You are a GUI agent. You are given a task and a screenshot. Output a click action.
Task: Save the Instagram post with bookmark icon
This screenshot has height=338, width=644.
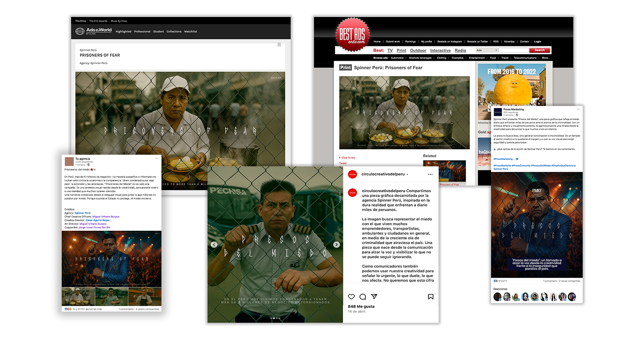pyautogui.click(x=430, y=296)
